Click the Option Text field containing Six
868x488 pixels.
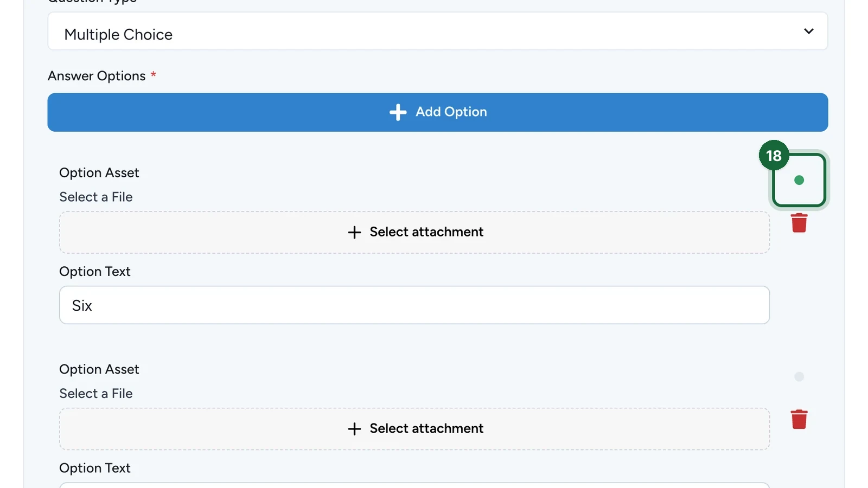point(414,305)
